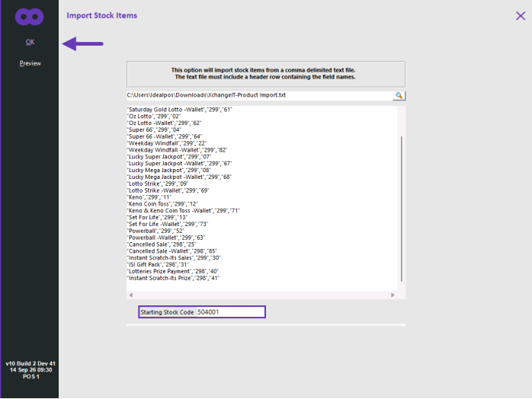
Task: Click the right arrow of horizontal scrollbar
Action: click(393, 295)
